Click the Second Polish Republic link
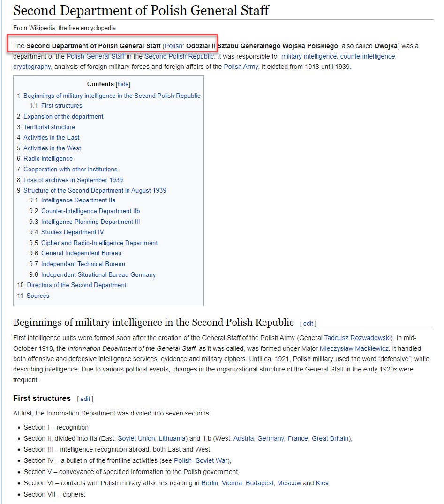444x504 pixels. coord(179,56)
